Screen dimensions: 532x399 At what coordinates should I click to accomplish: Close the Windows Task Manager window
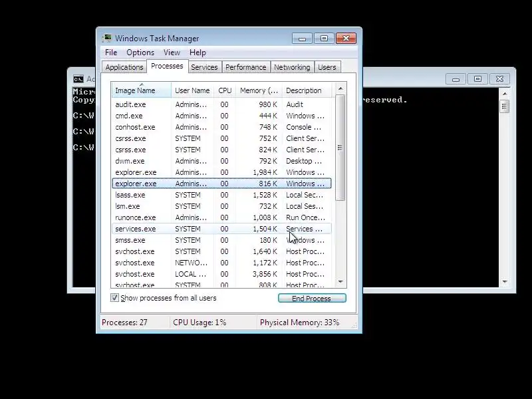tap(346, 39)
